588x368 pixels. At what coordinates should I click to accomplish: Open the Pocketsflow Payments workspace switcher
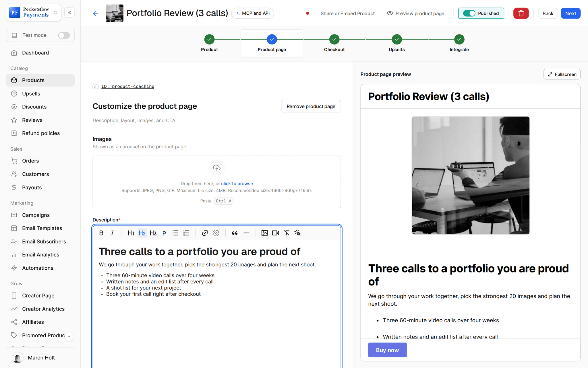coord(34,13)
